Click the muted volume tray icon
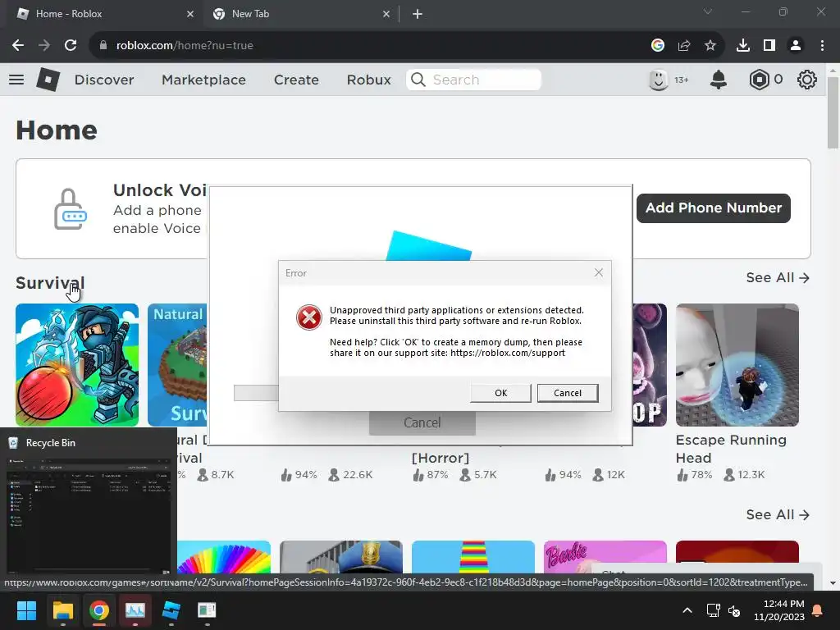Viewport: 840px width, 630px height. point(734,610)
